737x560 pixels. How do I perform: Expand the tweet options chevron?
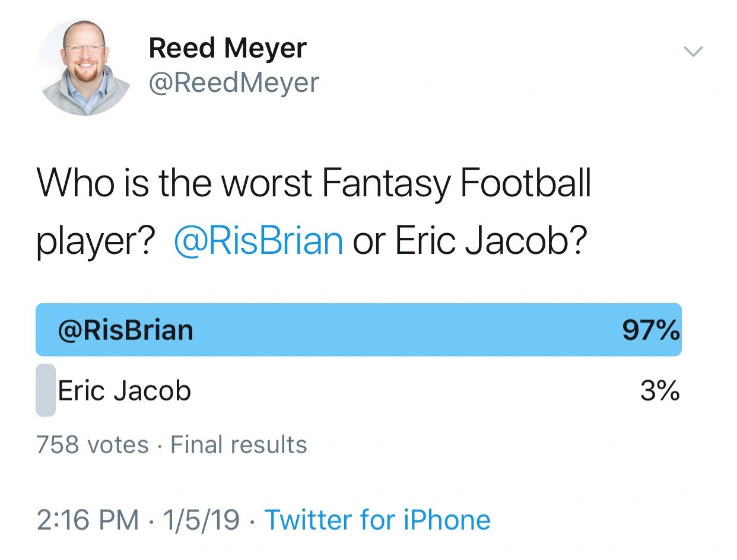click(x=694, y=52)
